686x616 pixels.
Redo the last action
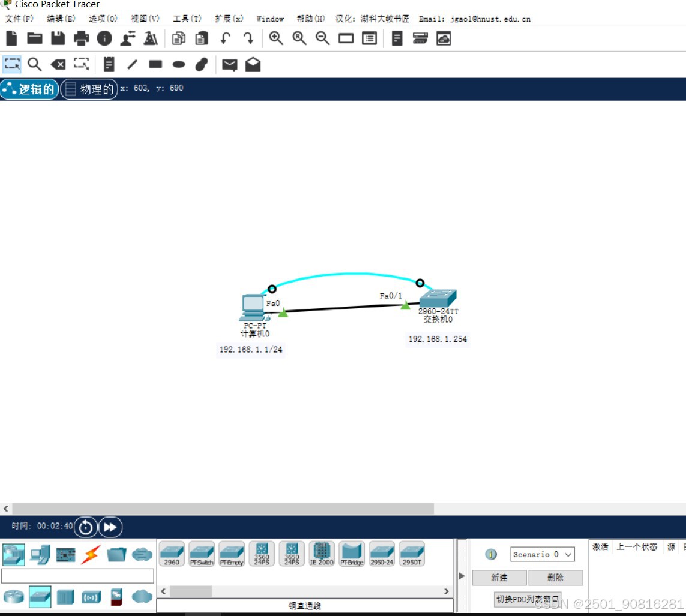(x=248, y=38)
